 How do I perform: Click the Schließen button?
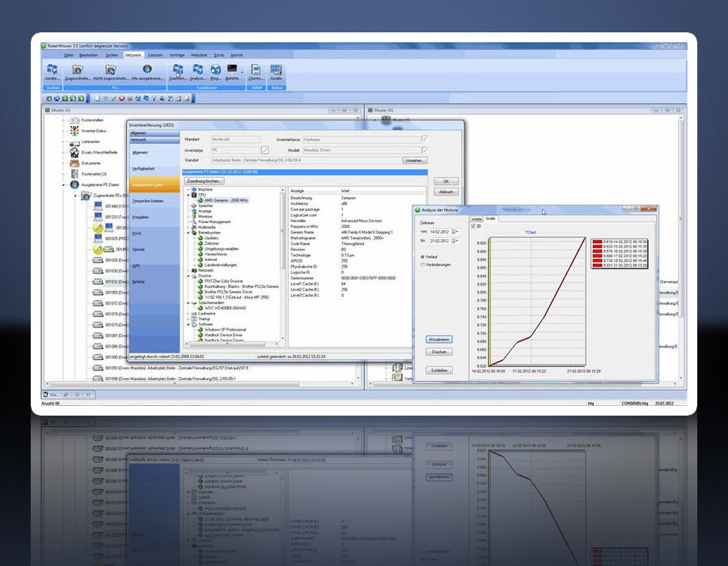point(438,370)
